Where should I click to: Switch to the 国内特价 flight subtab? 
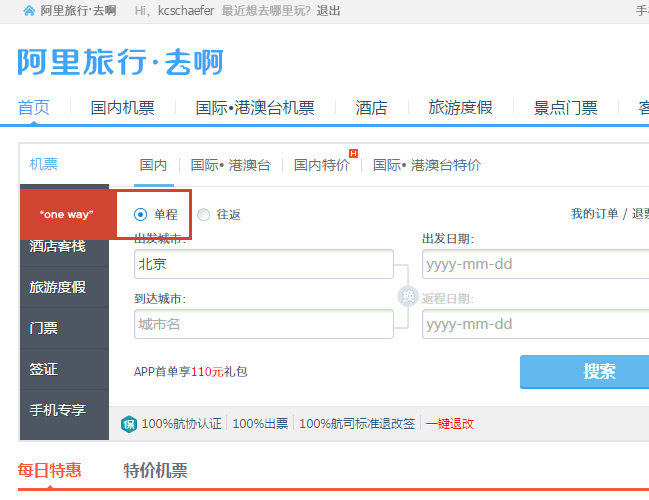(322, 165)
